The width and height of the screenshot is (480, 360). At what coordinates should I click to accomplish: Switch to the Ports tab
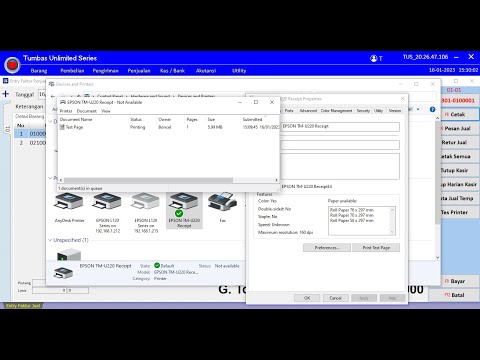289,110
